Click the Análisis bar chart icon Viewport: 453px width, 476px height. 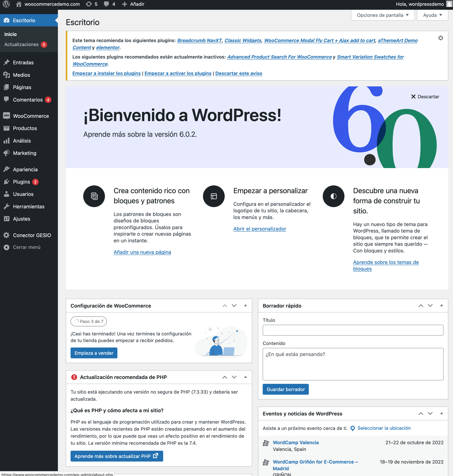(7, 141)
